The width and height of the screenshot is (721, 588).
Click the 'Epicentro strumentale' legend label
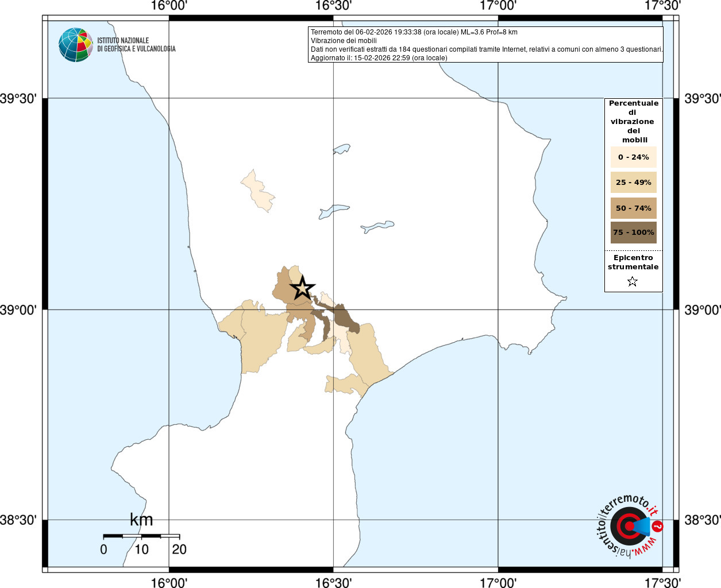(x=633, y=262)
